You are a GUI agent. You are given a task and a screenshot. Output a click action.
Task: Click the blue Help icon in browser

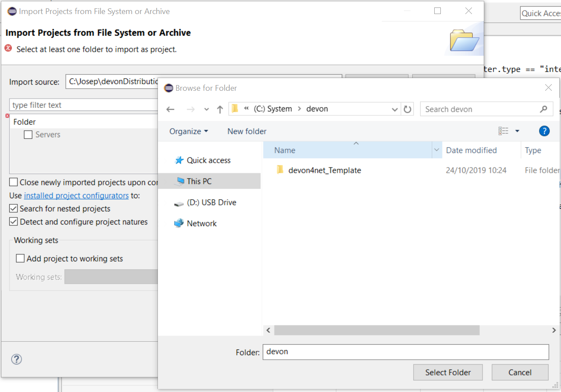[x=544, y=131]
